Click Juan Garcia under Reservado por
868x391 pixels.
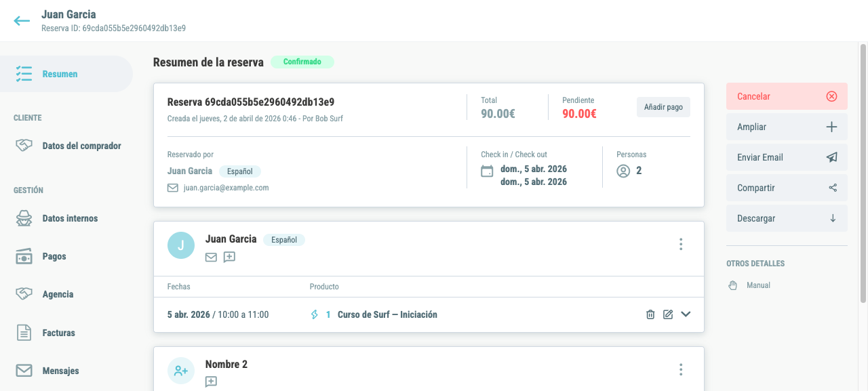click(190, 171)
